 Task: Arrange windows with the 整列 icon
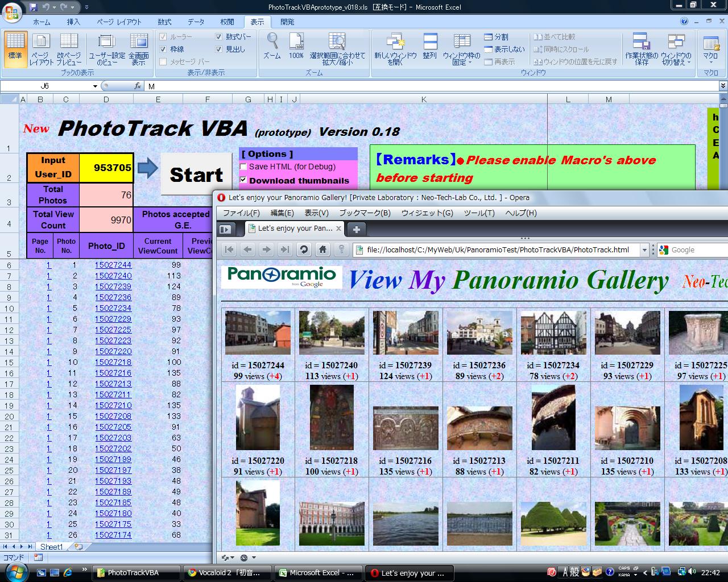point(430,47)
